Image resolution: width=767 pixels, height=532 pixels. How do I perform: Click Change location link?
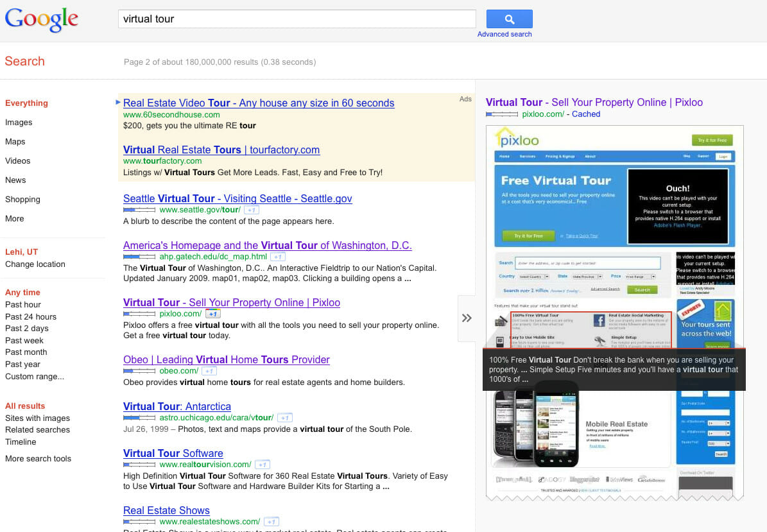point(35,264)
